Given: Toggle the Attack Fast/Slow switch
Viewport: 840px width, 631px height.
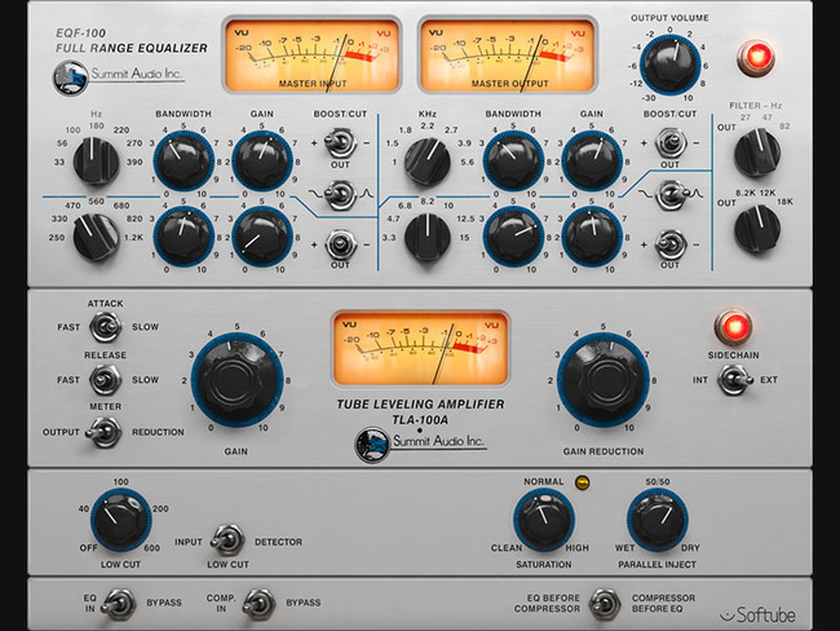Looking at the screenshot, I should (105, 326).
